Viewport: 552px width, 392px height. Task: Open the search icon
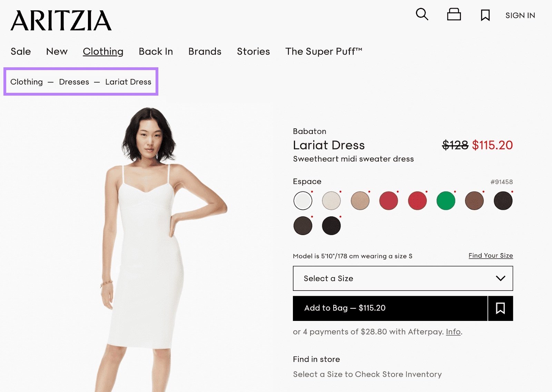pos(422,15)
